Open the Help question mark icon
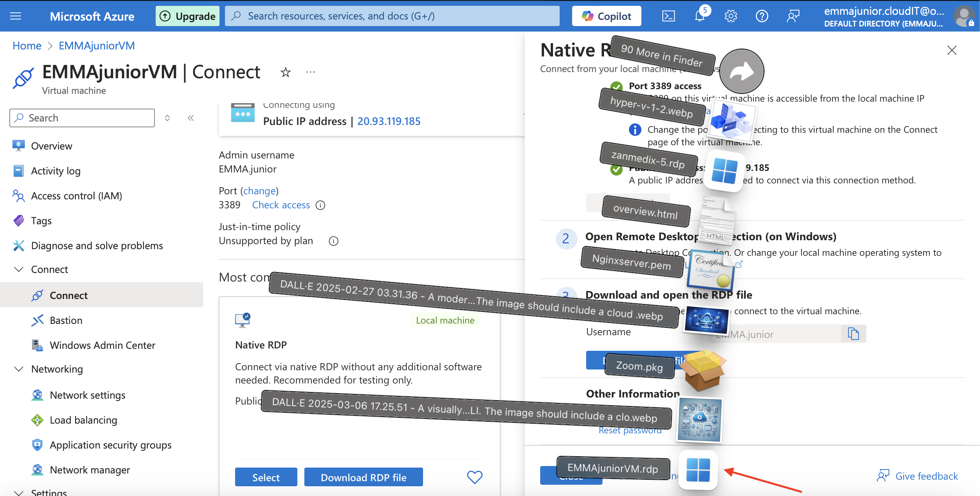The height and width of the screenshot is (496, 980). (762, 16)
